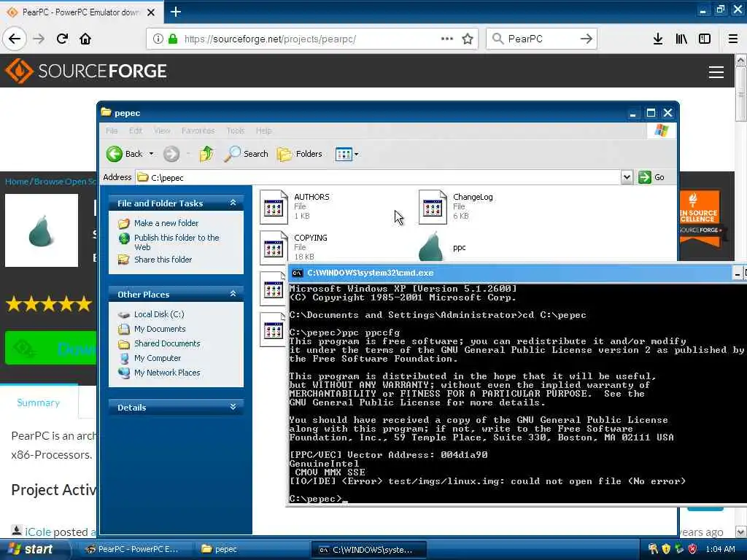
Task: Select the ChangeLog file icon
Action: pos(433,206)
